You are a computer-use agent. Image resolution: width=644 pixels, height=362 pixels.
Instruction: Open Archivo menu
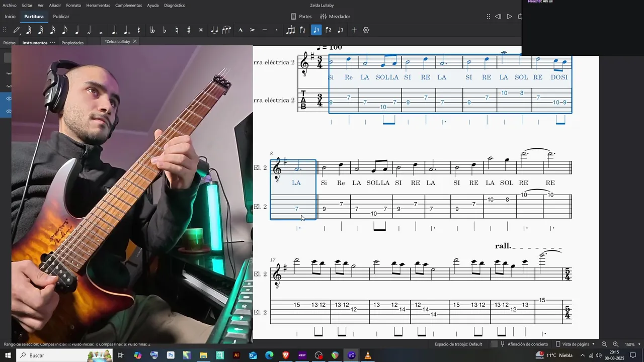10,6
